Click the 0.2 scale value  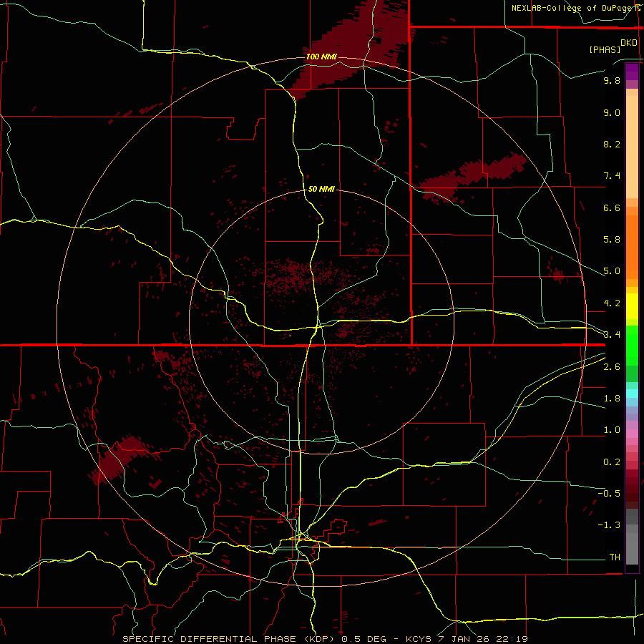pos(612,462)
